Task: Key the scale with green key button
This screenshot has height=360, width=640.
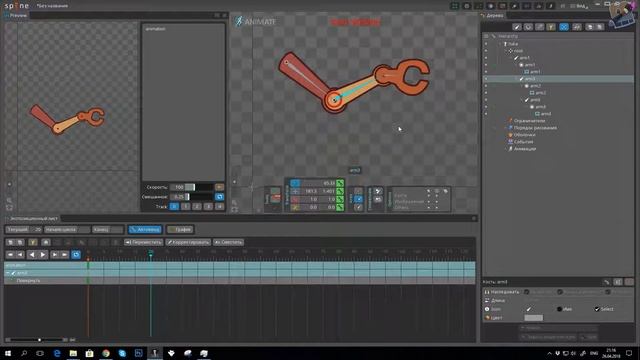Action: (340, 199)
